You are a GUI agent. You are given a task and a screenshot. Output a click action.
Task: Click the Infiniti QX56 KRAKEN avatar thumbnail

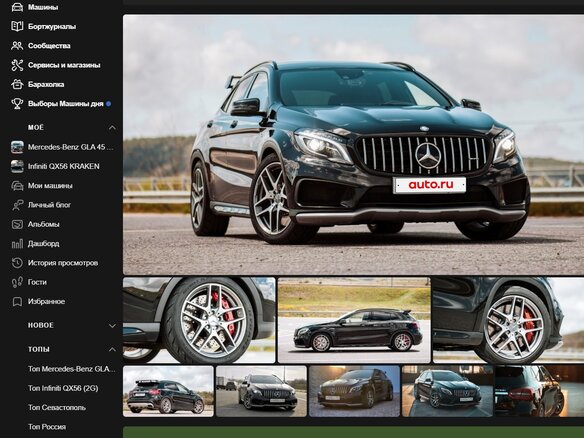coord(17,166)
